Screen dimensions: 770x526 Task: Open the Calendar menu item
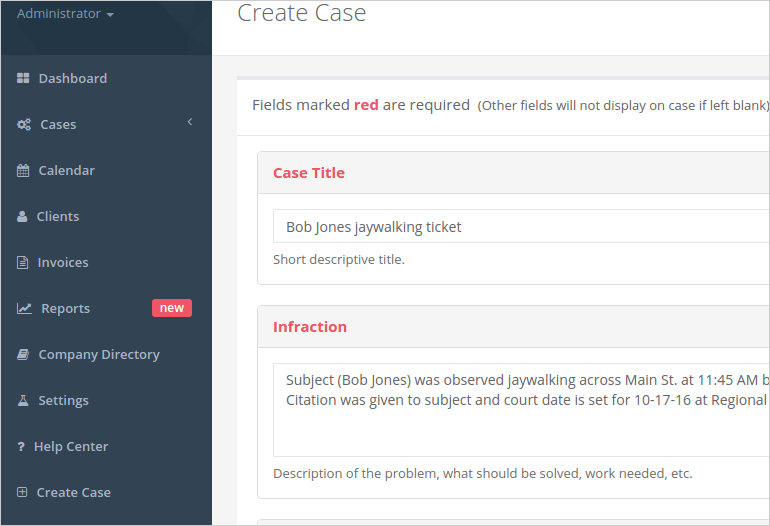pos(66,171)
